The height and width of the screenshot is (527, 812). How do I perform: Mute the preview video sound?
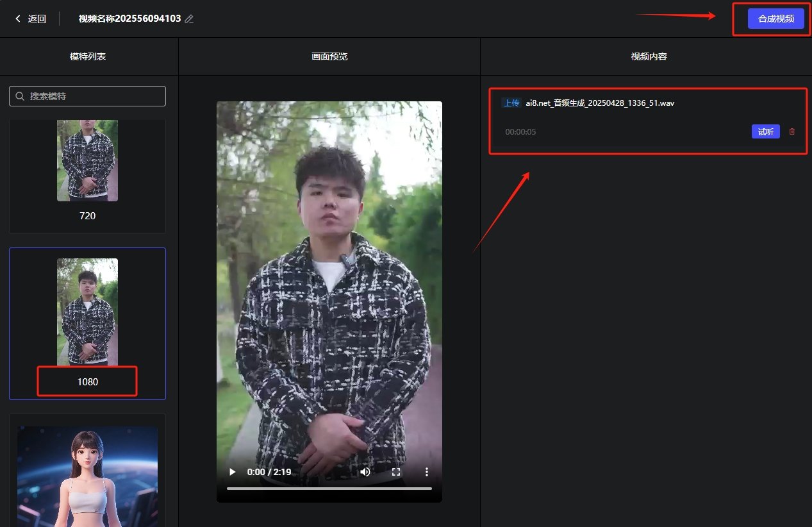coord(365,472)
